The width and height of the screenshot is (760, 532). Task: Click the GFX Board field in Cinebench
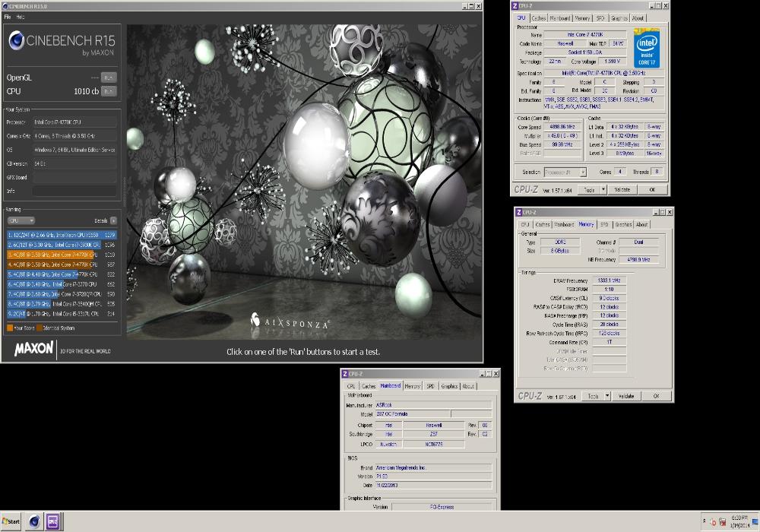pyautogui.click(x=74, y=177)
